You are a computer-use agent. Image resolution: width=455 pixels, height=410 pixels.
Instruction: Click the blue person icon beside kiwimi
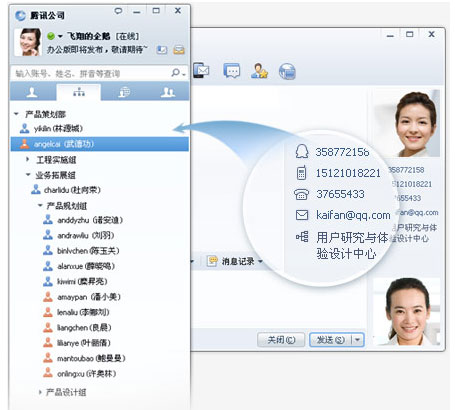pos(48,281)
